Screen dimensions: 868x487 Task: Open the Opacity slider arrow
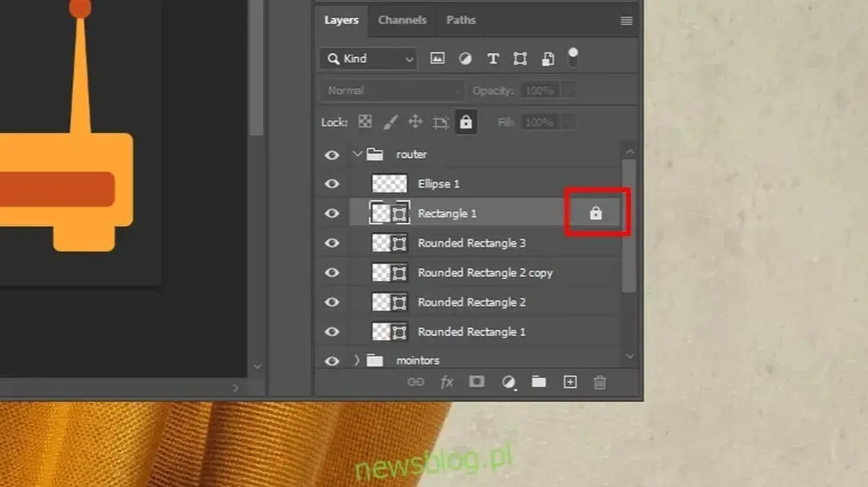click(x=569, y=91)
